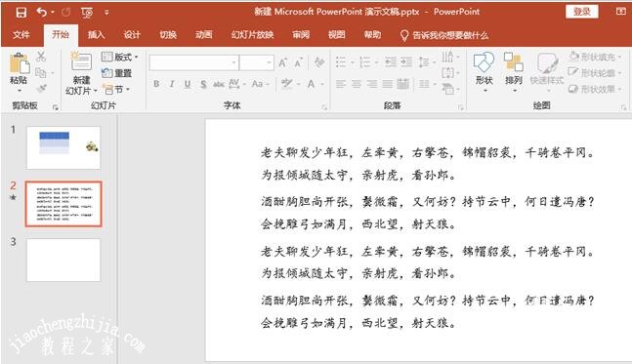Click Increase Font Size icon
Image resolution: width=632 pixels, height=364 pixels.
tap(283, 62)
